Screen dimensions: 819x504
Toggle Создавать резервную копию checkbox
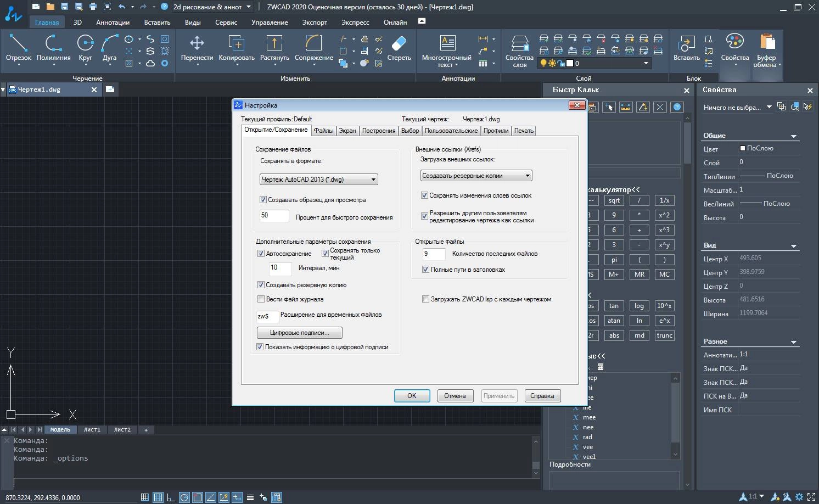(261, 285)
